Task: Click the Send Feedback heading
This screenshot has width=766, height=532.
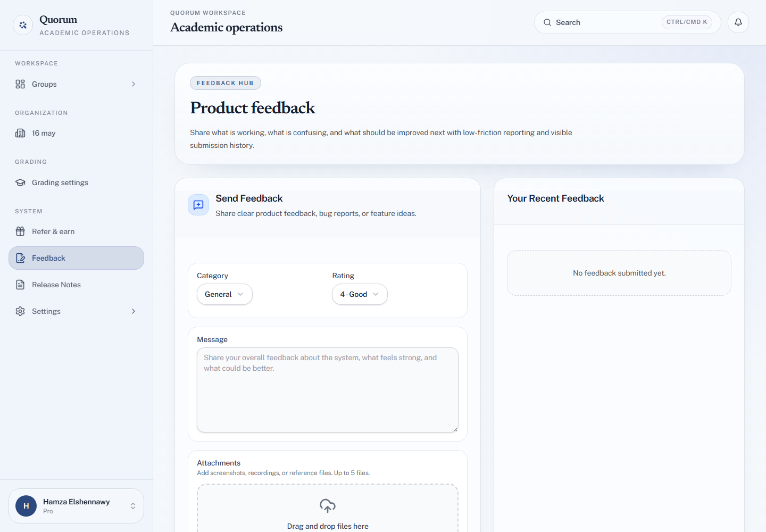Action: (x=249, y=198)
